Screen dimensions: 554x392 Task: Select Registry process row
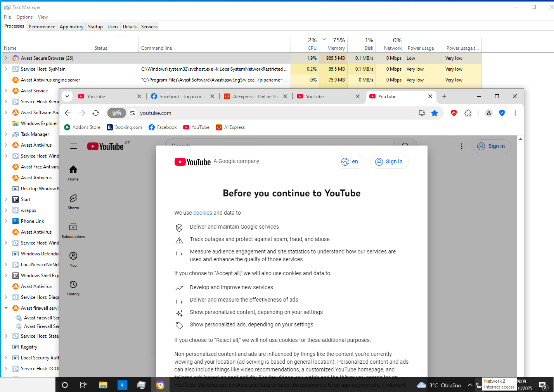30,347
